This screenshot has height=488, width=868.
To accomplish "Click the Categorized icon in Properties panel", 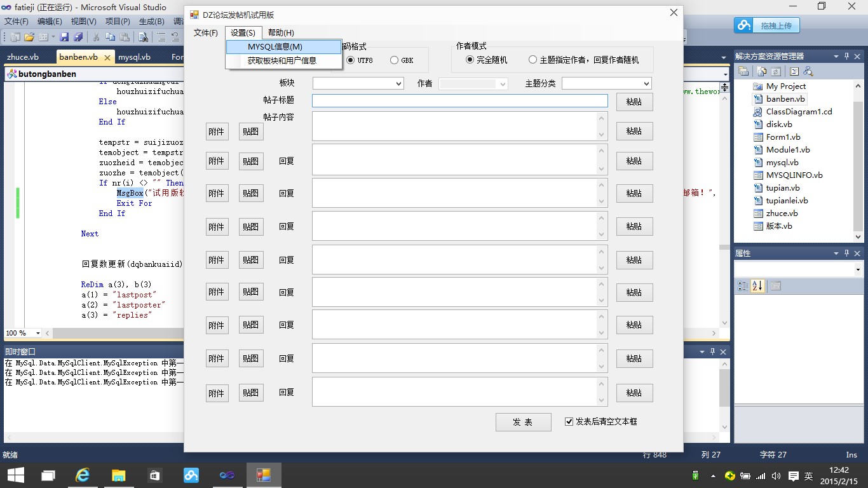I will pos(743,286).
